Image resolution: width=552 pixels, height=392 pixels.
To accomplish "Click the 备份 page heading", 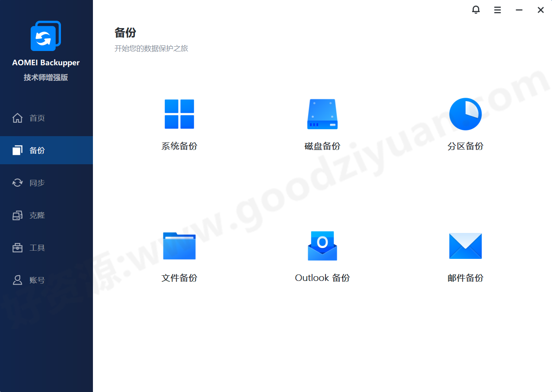I will pyautogui.click(x=125, y=33).
